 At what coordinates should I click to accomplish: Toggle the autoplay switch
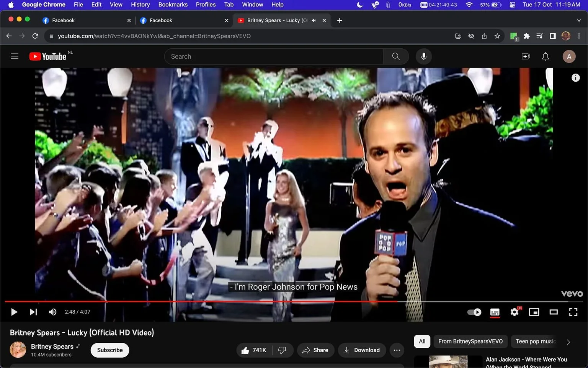[475, 312]
